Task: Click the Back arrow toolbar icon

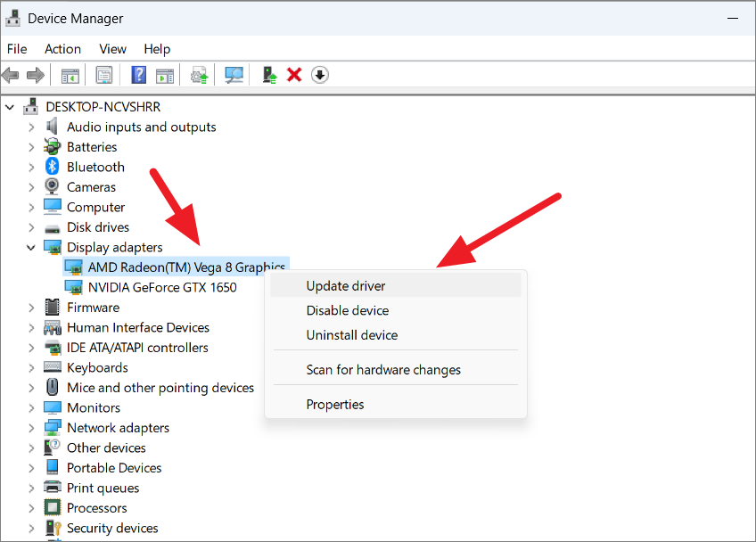Action: (11, 75)
